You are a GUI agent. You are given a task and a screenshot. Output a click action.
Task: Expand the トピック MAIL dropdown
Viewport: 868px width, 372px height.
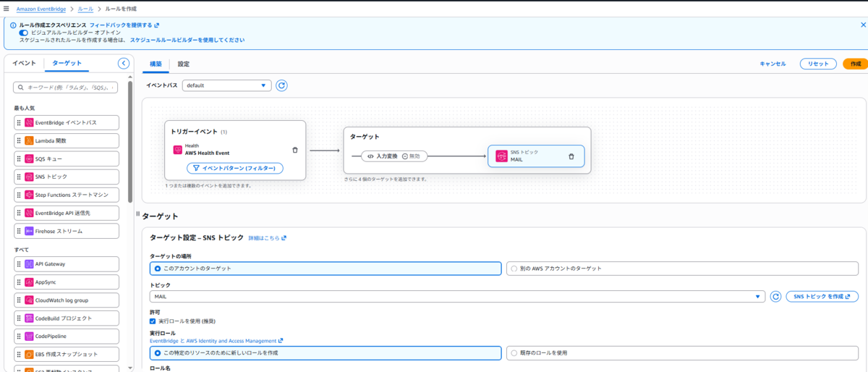pyautogui.click(x=457, y=297)
